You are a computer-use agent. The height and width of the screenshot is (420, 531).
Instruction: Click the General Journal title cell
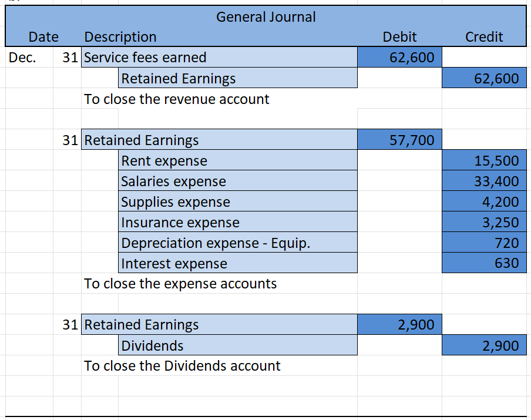point(265,17)
